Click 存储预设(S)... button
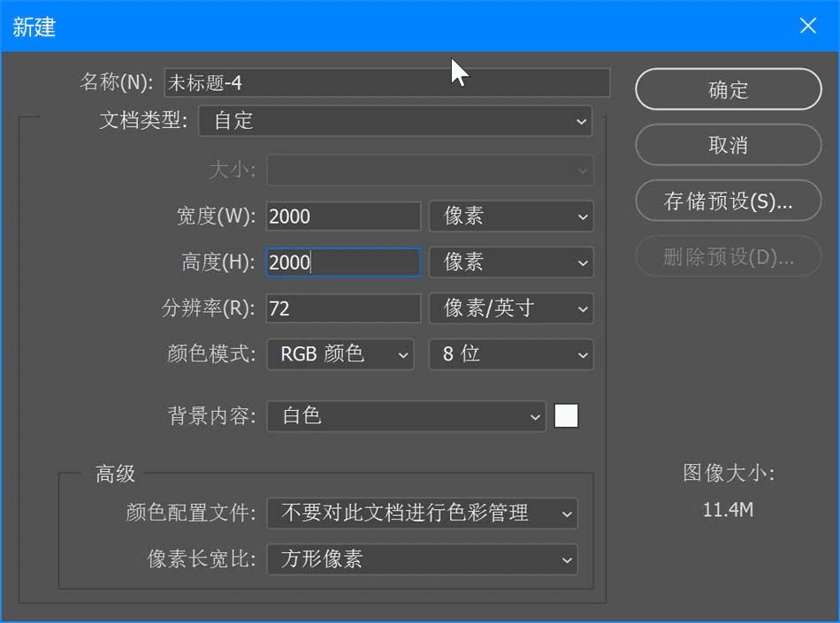 tap(728, 201)
